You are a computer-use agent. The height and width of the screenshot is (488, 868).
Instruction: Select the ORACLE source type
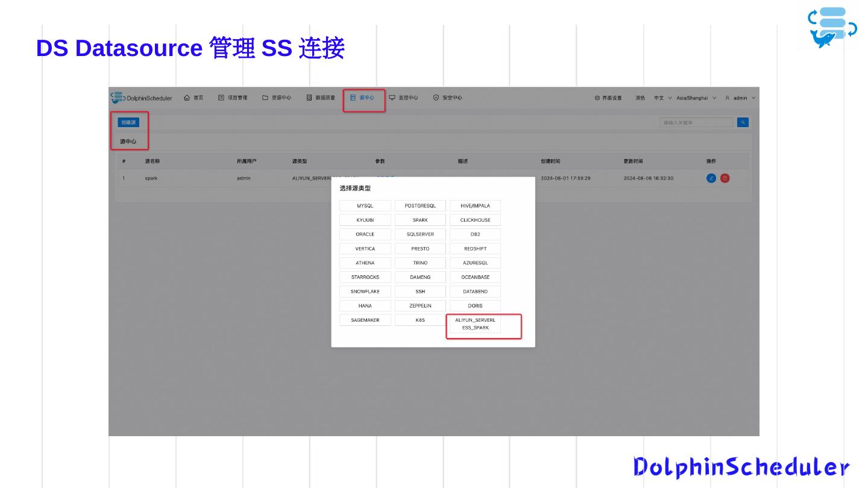[x=365, y=234]
